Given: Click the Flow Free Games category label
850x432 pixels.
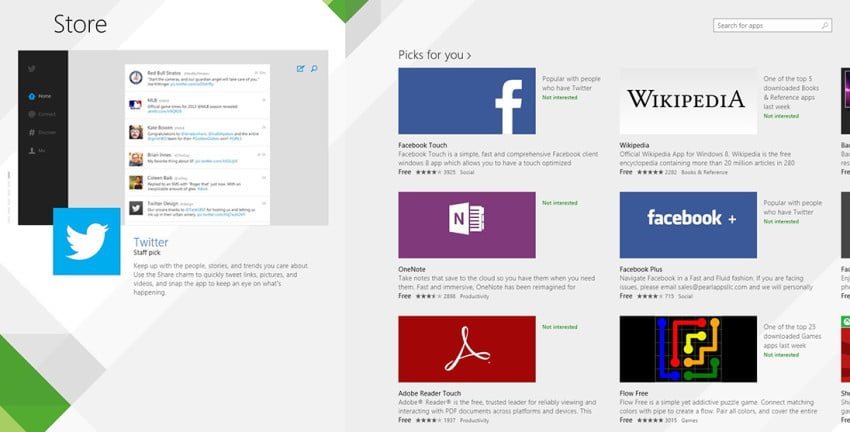Looking at the screenshot, I should [690, 420].
